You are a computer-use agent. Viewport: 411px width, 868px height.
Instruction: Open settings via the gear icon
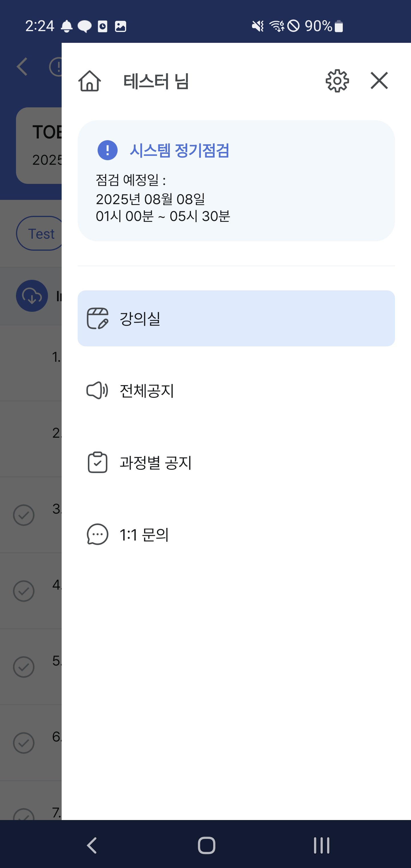tap(337, 81)
